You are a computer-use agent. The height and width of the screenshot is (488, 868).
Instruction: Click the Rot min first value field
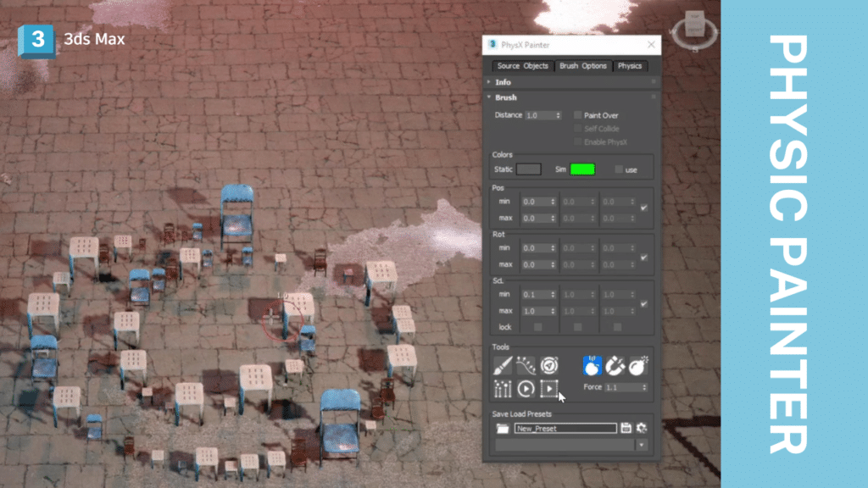(x=536, y=248)
